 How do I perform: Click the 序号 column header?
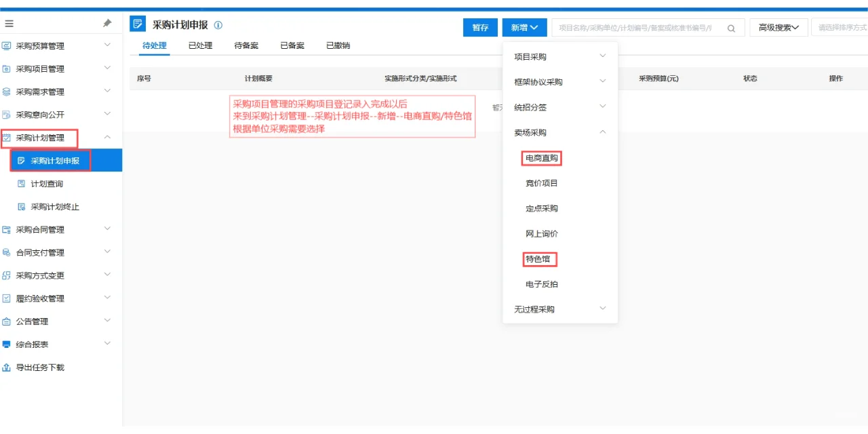(144, 79)
